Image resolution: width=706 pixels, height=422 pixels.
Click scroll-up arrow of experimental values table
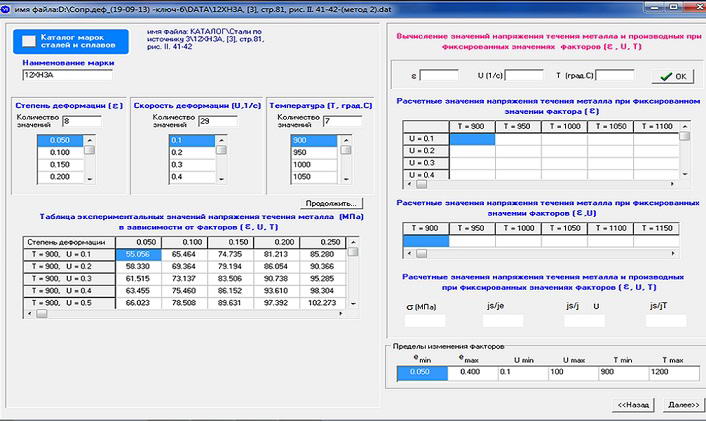353,242
